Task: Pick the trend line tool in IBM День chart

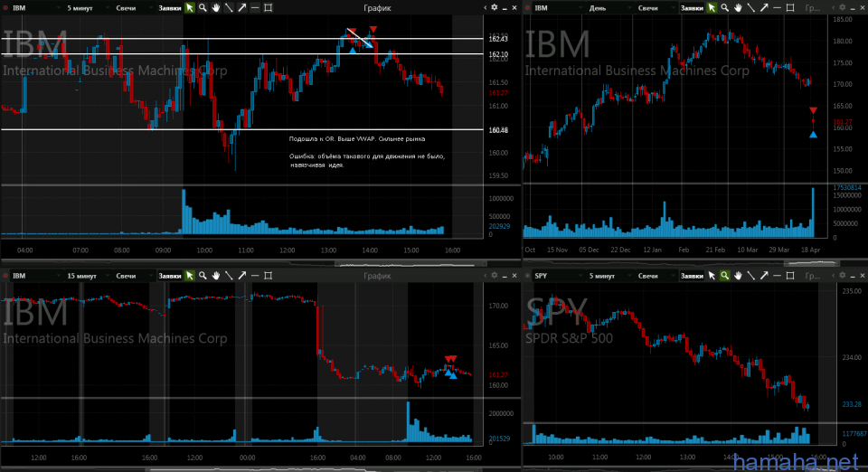Action: [x=750, y=8]
